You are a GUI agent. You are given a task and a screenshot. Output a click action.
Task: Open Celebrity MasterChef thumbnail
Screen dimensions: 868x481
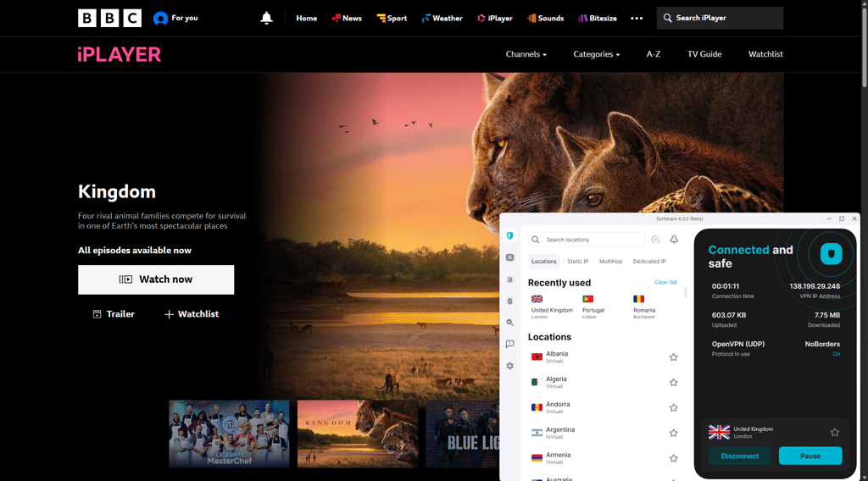tap(229, 434)
